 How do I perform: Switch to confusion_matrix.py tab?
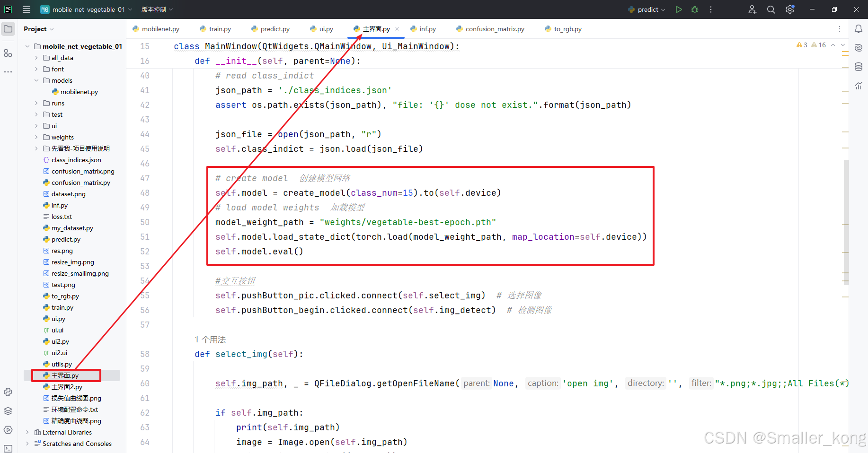click(490, 29)
